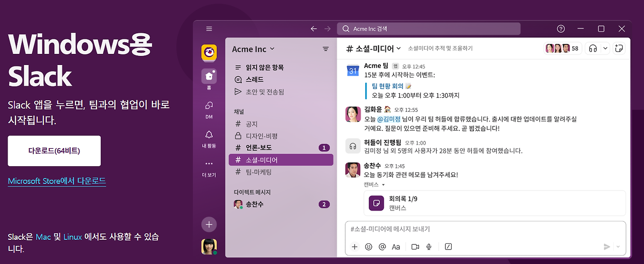
Task: Click the unread badge 1 on 언론-보도
Action: point(325,148)
